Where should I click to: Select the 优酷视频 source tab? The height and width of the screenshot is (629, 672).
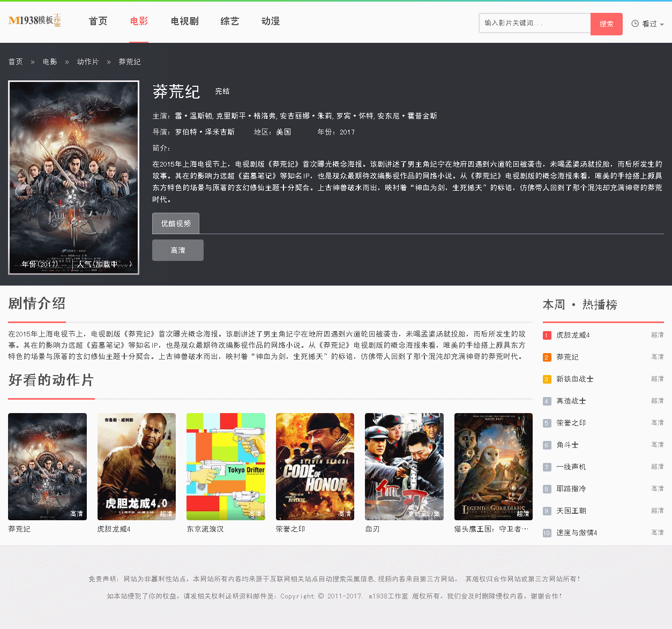point(176,223)
